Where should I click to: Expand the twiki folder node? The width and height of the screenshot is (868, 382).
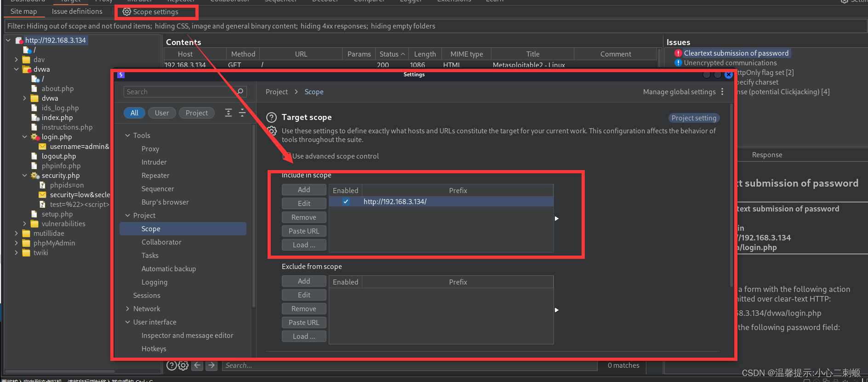[x=17, y=253]
